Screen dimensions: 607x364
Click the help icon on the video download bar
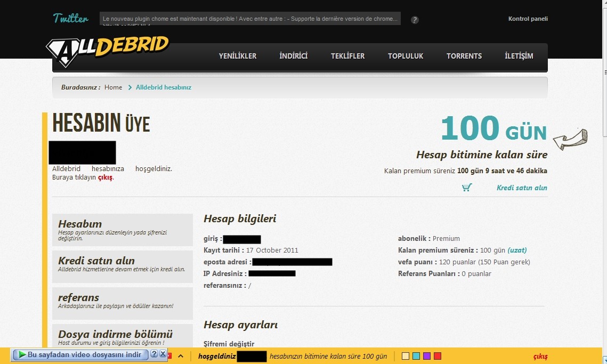(x=153, y=354)
